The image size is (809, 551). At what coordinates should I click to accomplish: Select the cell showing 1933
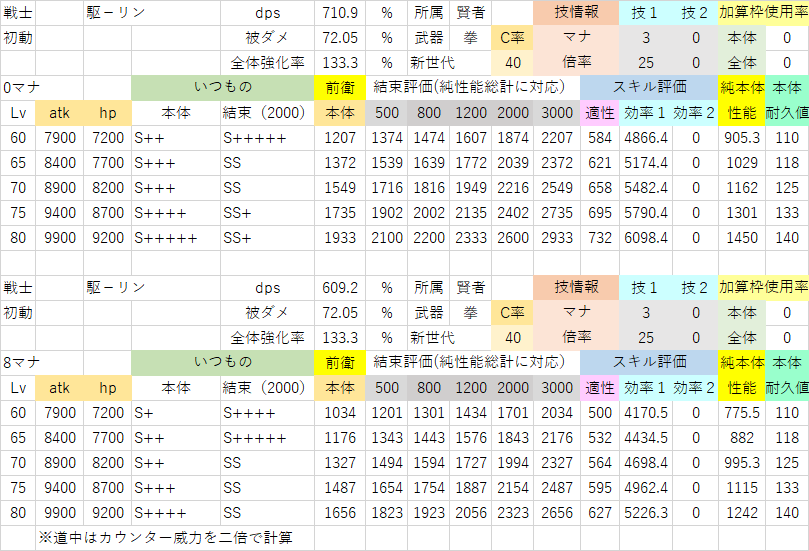click(340, 238)
